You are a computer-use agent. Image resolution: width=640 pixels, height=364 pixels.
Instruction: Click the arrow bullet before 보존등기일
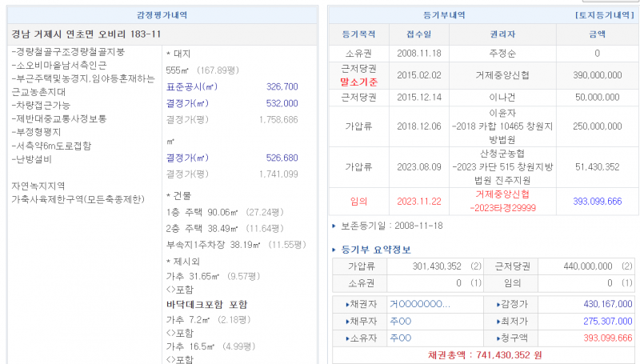pos(334,226)
